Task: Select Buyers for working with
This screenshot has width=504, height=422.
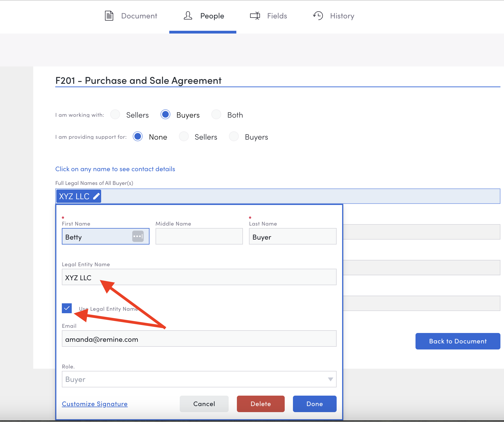Action: [x=165, y=114]
